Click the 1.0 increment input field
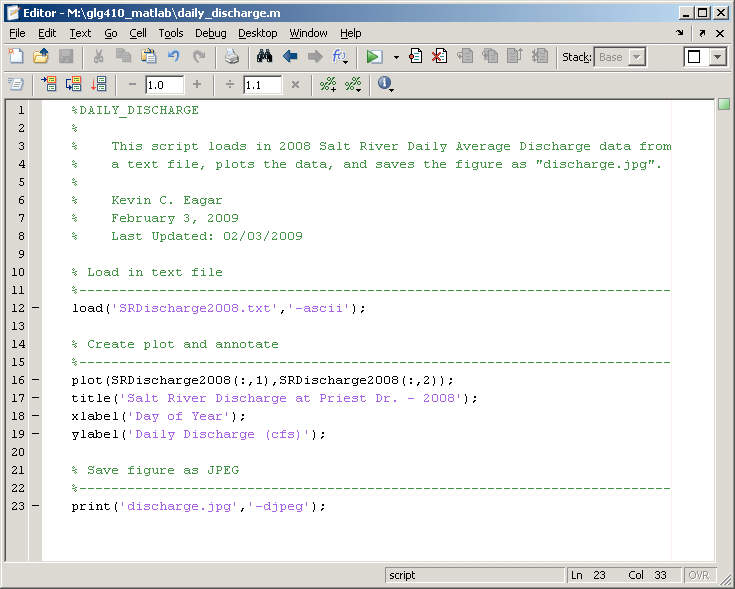 [x=165, y=85]
